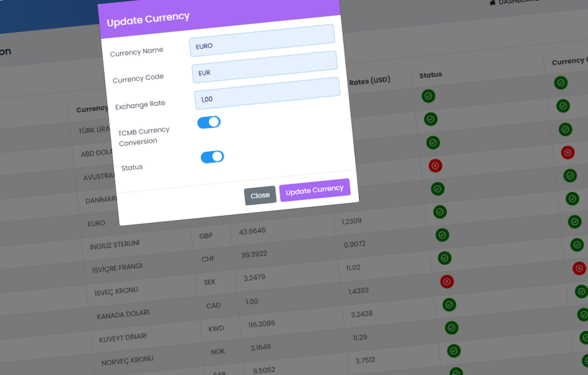Select the "KUVEYT DİNARI" currency name
This screenshot has width=588, height=375.
tap(123, 338)
